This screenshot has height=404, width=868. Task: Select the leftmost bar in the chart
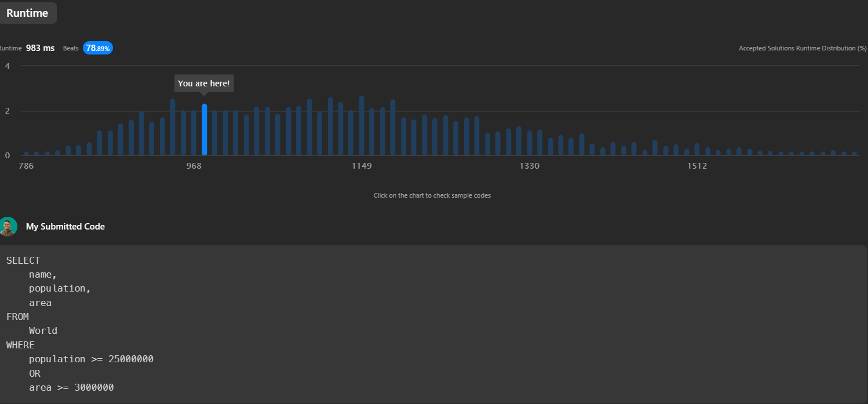click(26, 154)
